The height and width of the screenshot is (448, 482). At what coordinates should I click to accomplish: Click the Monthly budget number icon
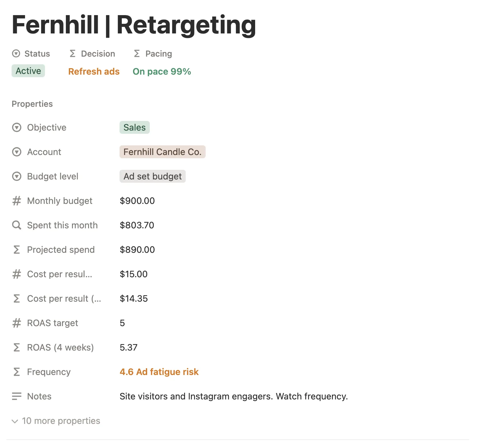(17, 201)
